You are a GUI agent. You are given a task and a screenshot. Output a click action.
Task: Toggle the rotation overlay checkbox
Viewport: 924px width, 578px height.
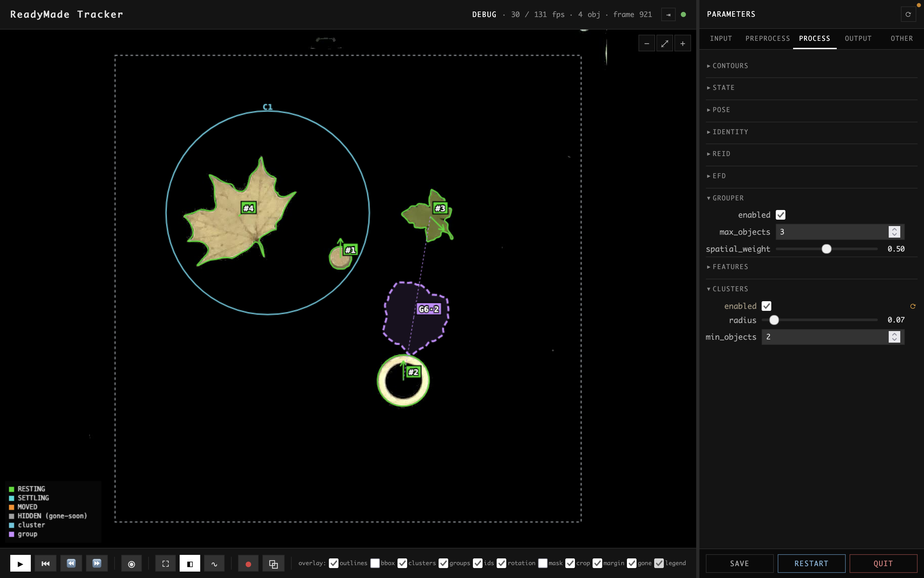coord(501,563)
